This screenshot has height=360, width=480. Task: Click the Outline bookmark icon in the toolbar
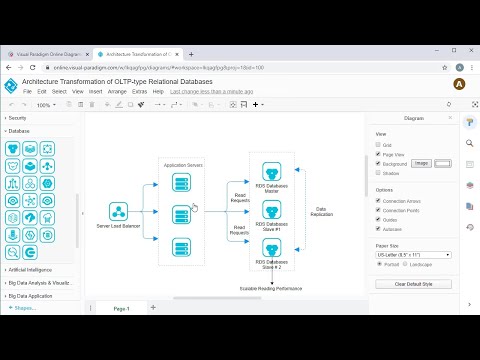pyautogui.click(x=244, y=105)
